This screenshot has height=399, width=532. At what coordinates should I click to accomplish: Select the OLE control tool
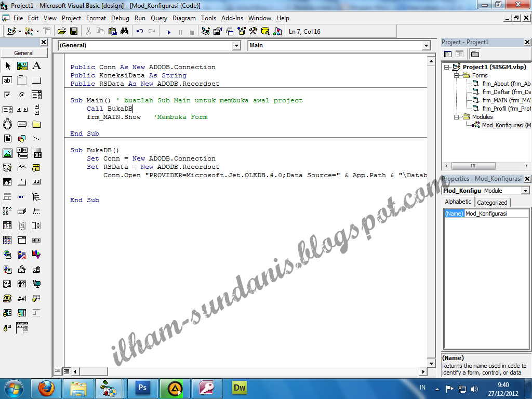point(37,153)
